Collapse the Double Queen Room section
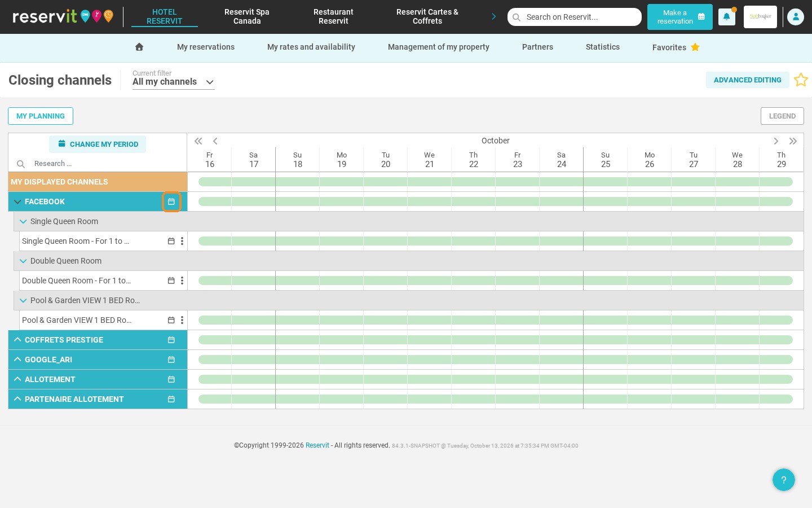This screenshot has width=812, height=508. pos(23,261)
